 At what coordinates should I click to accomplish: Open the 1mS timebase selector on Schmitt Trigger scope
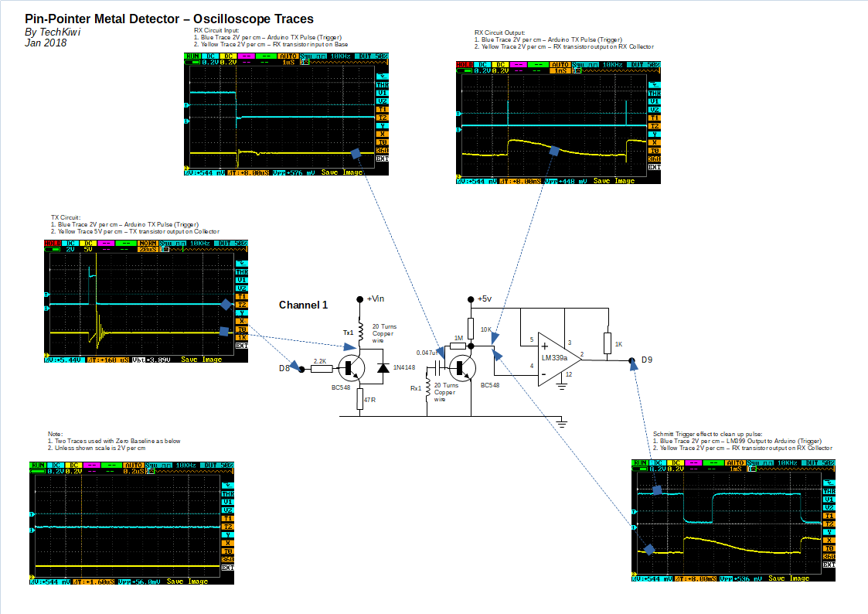click(x=735, y=469)
